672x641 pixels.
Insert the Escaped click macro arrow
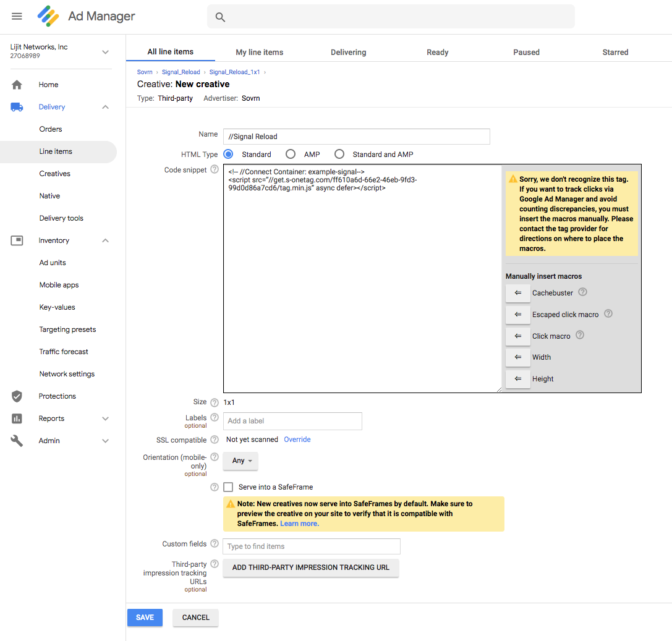pos(517,315)
